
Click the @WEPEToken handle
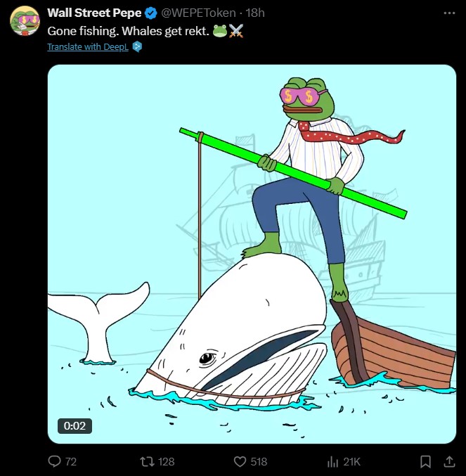coord(198,13)
